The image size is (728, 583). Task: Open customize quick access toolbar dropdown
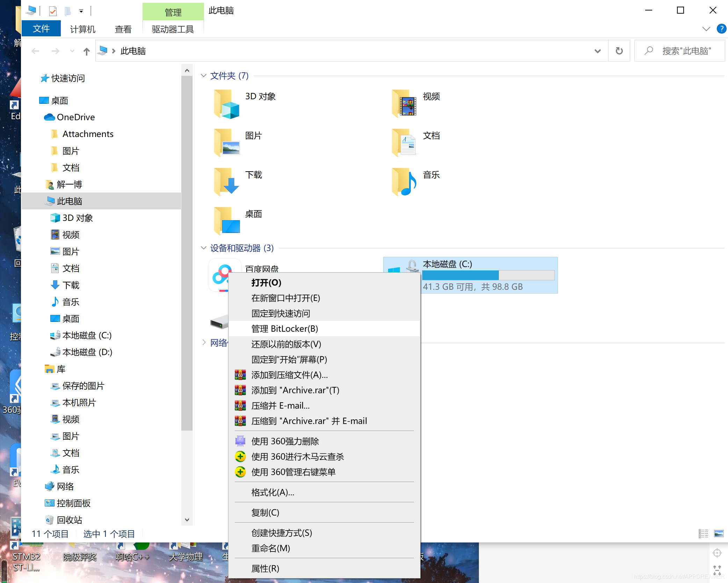coord(81,11)
